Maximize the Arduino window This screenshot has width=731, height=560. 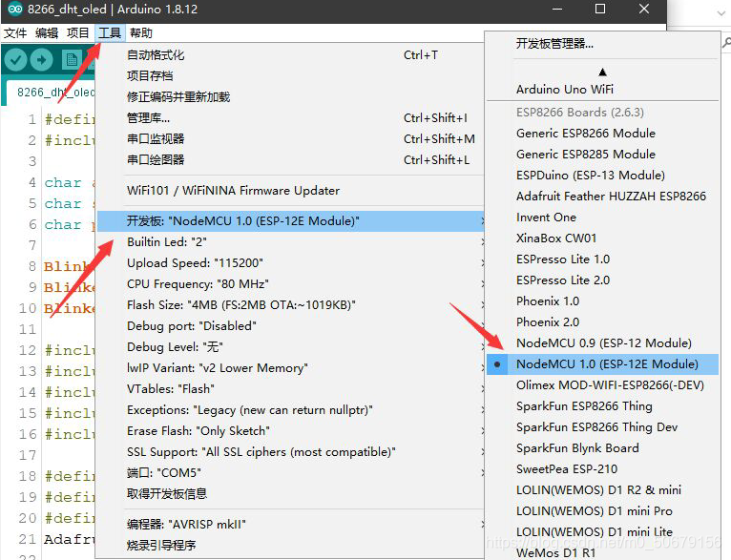click(x=600, y=9)
